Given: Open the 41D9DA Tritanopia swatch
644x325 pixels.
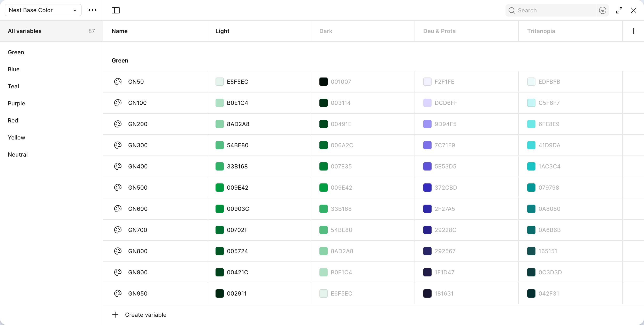Looking at the screenshot, I should (x=531, y=145).
